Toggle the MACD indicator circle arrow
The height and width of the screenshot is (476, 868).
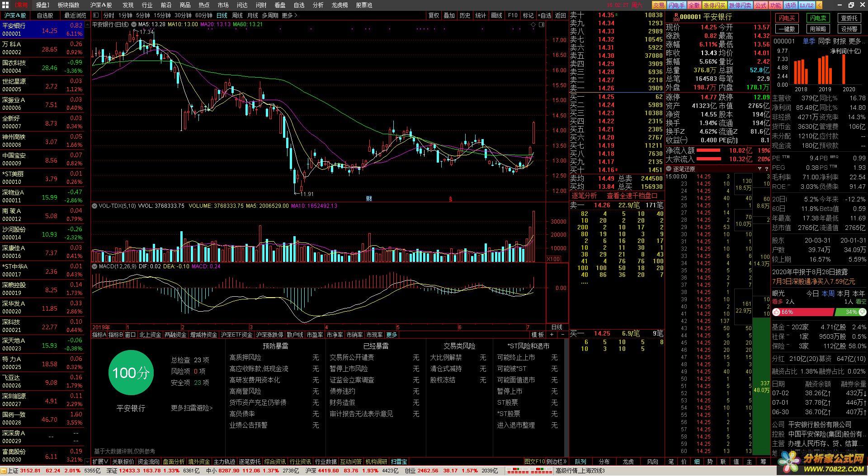tap(94, 266)
